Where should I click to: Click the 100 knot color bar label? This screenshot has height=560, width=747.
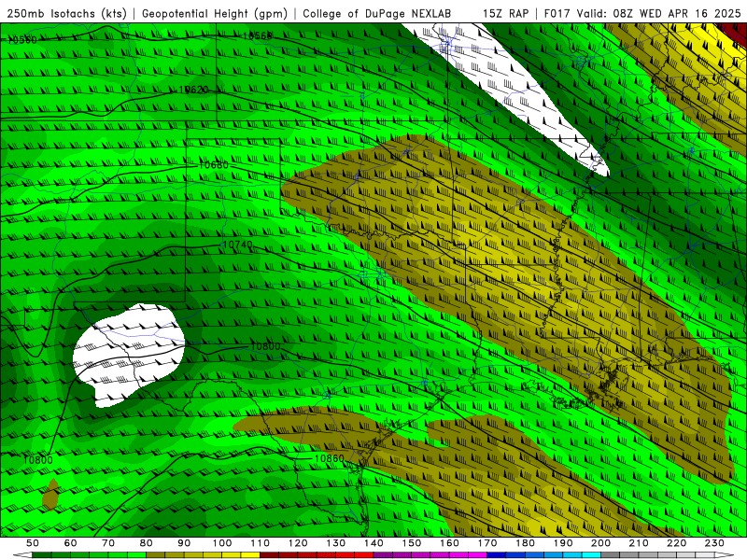[222, 543]
